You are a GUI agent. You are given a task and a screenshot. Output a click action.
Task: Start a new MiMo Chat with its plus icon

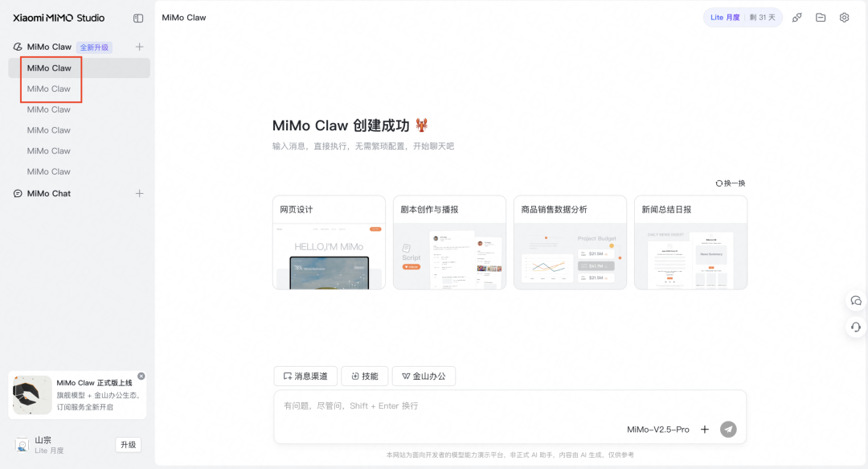[x=140, y=194]
